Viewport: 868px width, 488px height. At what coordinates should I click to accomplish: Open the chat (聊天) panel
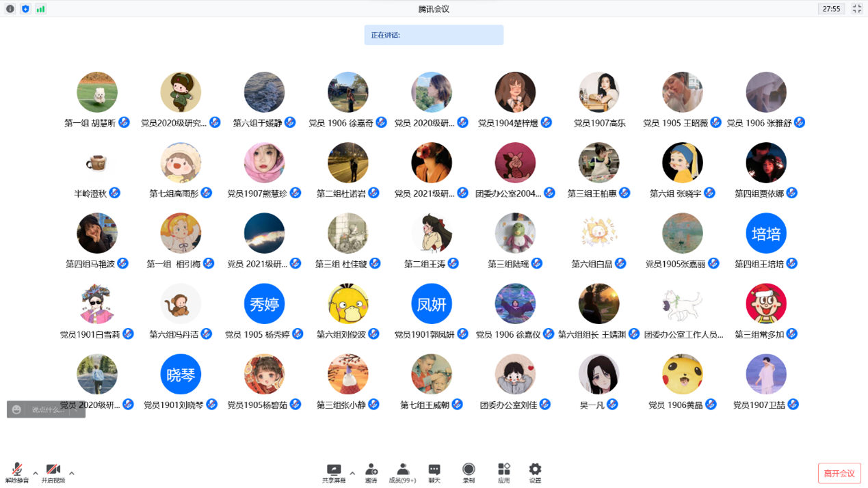(434, 472)
